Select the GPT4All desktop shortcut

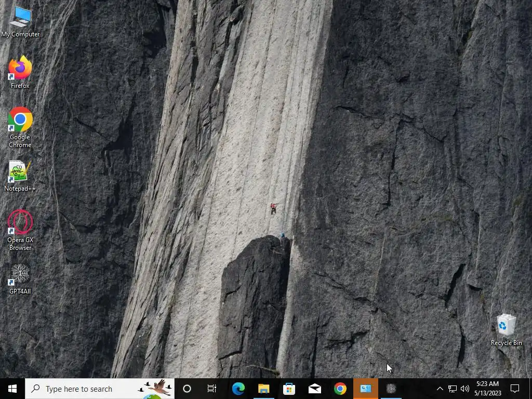tap(20, 279)
